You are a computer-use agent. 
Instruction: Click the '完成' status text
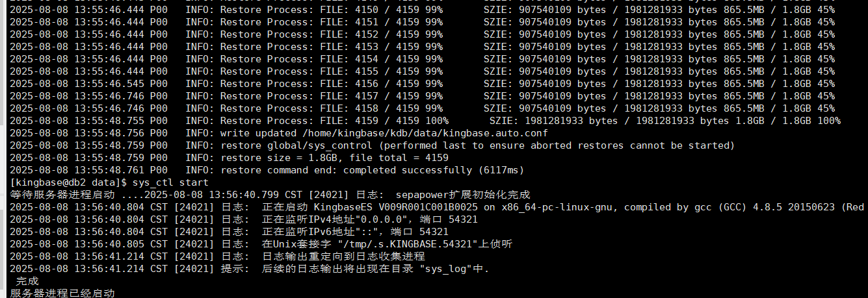tap(27, 281)
